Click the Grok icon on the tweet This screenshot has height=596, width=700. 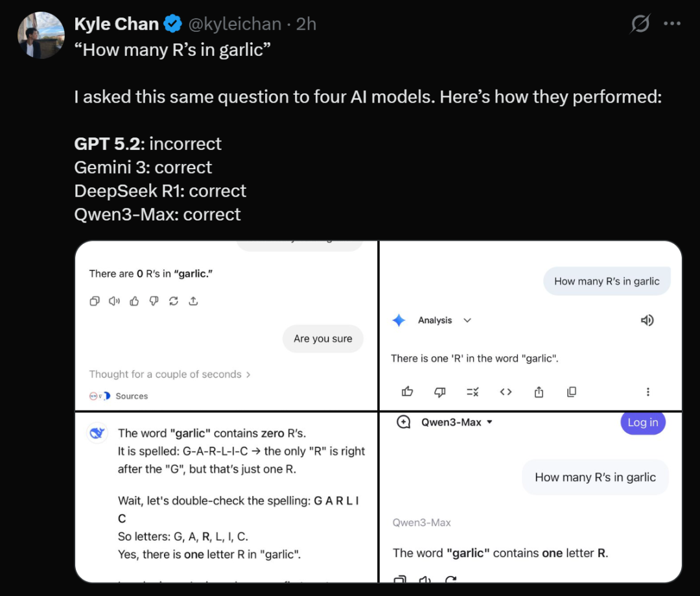(640, 25)
